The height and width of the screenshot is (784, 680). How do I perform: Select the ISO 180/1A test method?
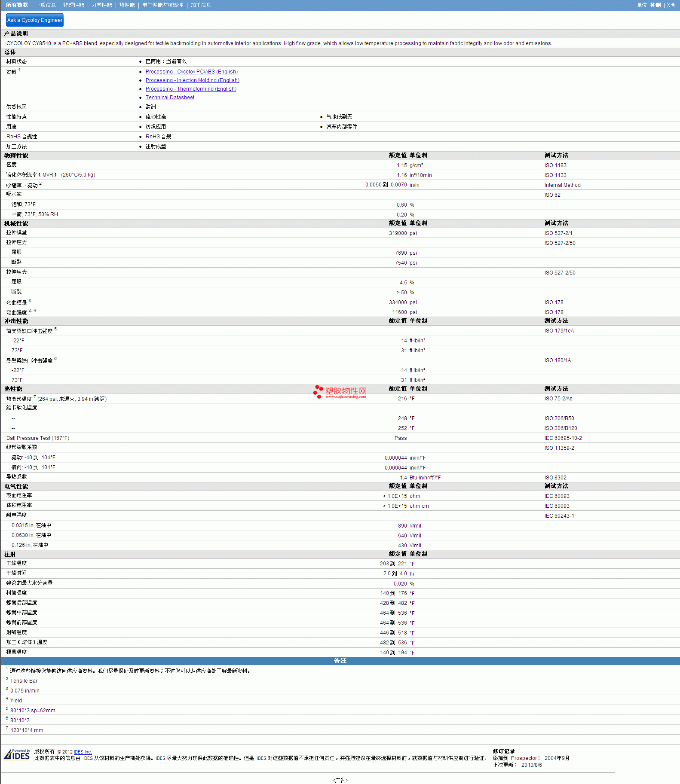(557, 360)
